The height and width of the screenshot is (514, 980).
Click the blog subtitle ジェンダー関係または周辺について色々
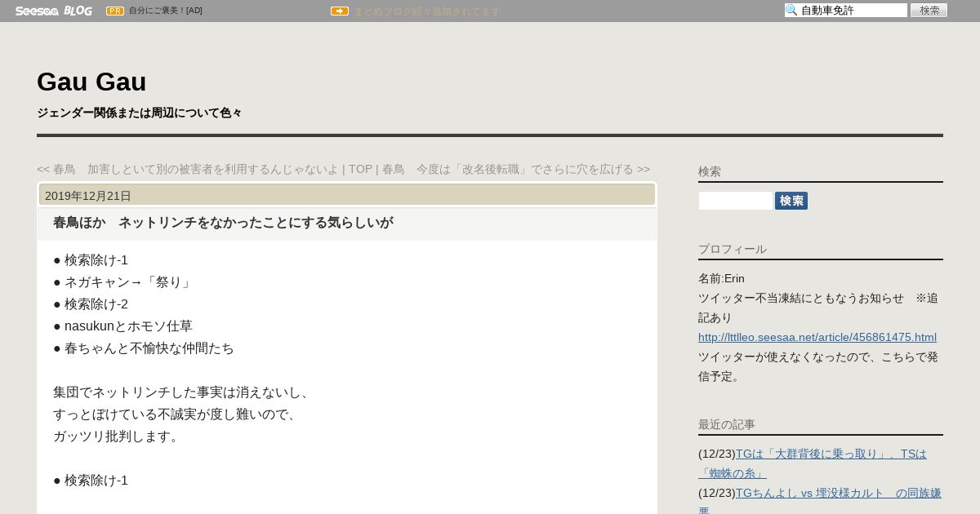click(140, 113)
